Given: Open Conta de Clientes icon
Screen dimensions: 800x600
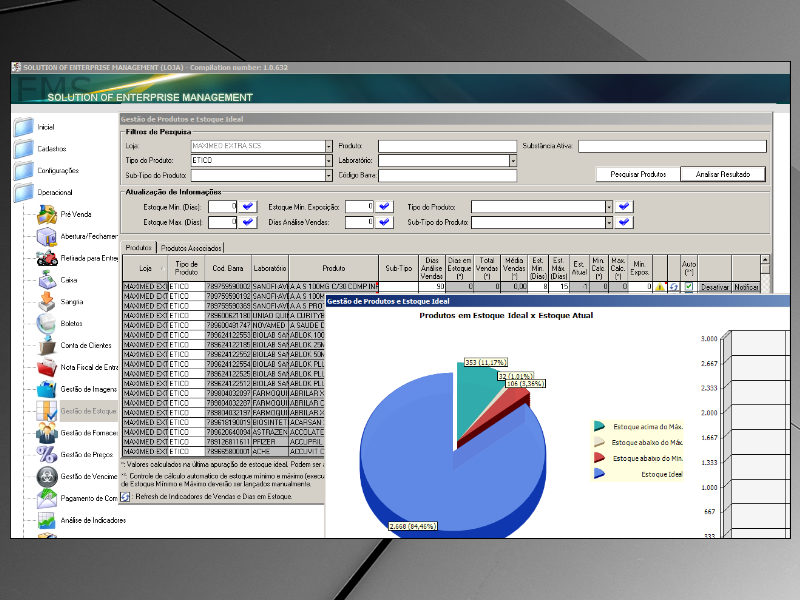Looking at the screenshot, I should [x=47, y=345].
